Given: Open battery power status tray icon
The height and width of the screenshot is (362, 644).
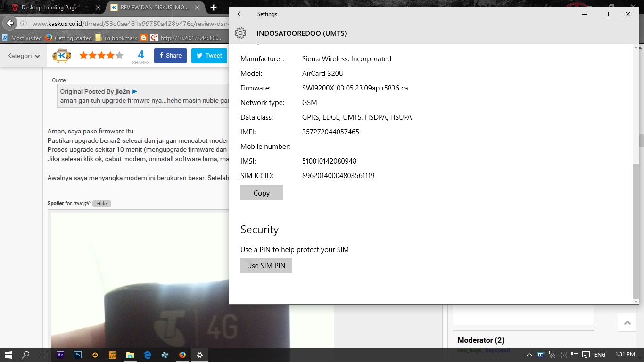Looking at the screenshot, I should pos(574,355).
